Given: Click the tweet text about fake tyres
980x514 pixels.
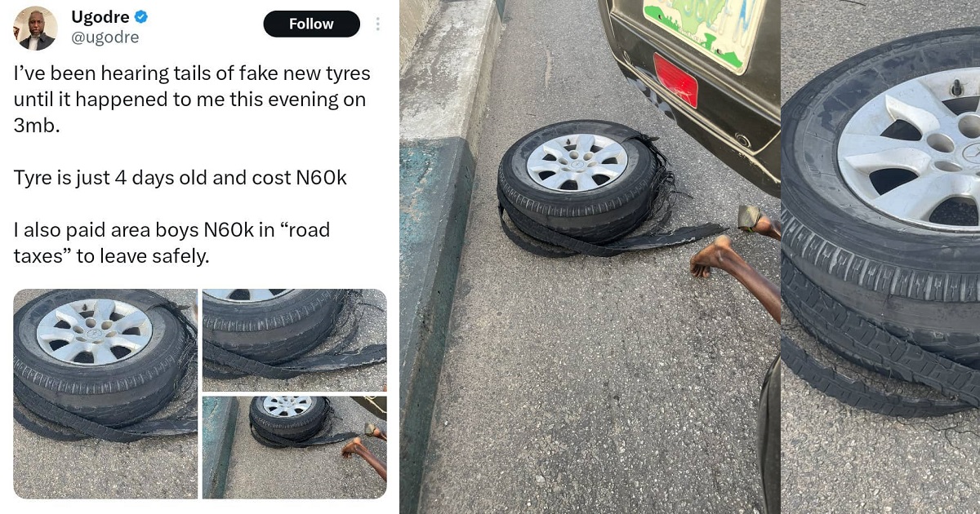Looking at the screenshot, I should coord(192,100).
